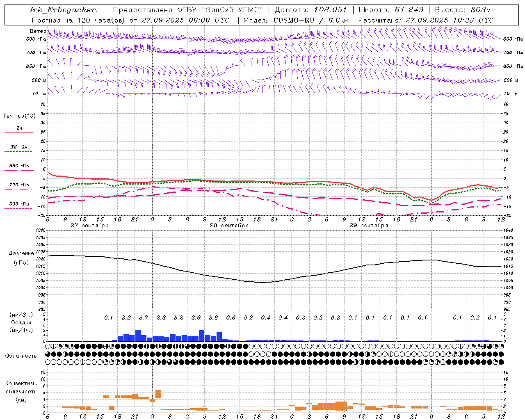
Task: Click the precipitation value 0.3
Action: (x=336, y=317)
